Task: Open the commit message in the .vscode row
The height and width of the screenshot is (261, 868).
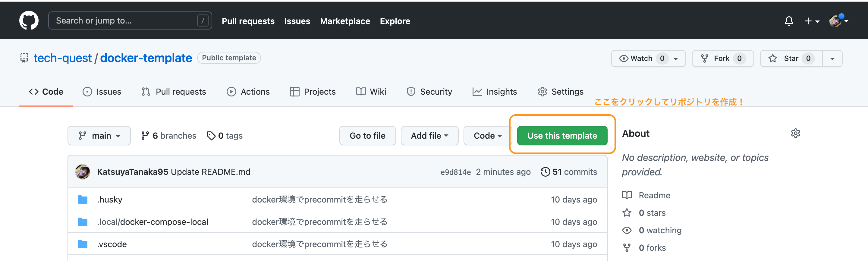Action: tap(319, 244)
